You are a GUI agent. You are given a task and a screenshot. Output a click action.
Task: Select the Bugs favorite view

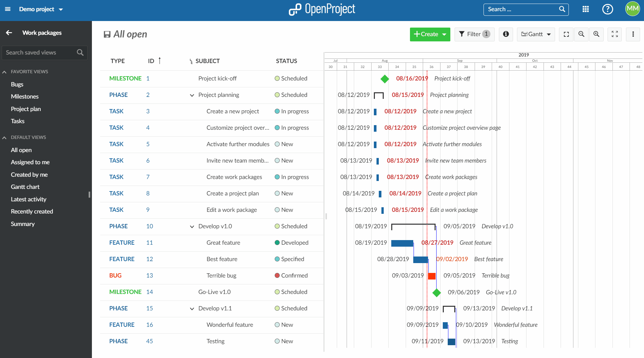(x=17, y=84)
